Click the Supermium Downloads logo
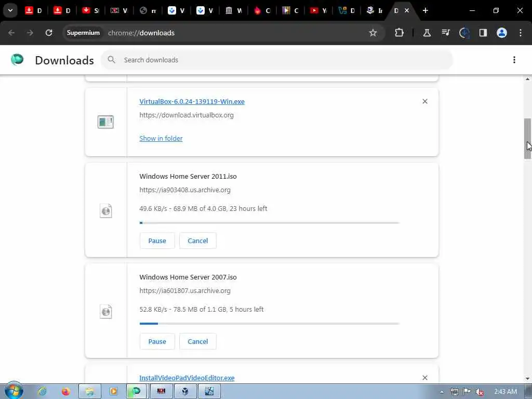The width and height of the screenshot is (532, 399). pyautogui.click(x=17, y=59)
